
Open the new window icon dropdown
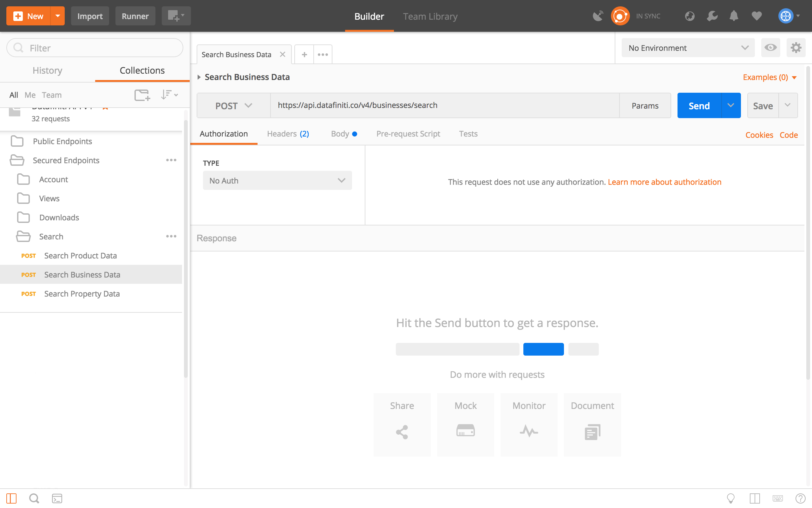(176, 16)
